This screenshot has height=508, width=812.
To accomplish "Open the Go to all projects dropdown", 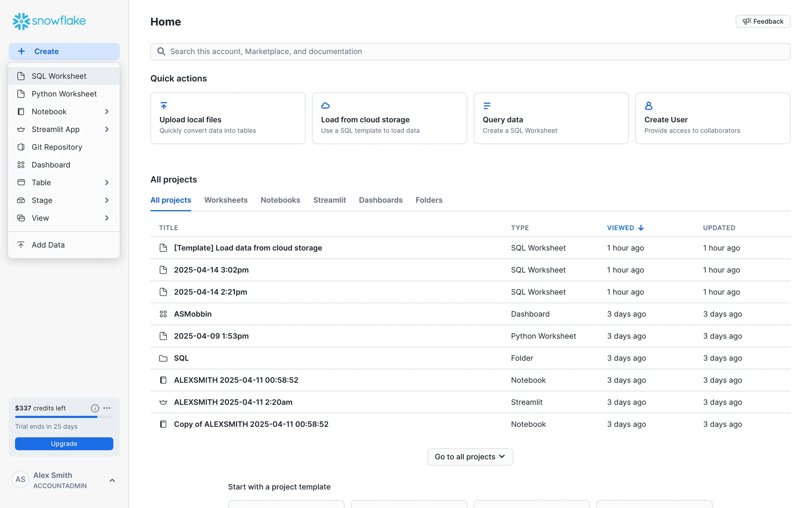I will (470, 457).
